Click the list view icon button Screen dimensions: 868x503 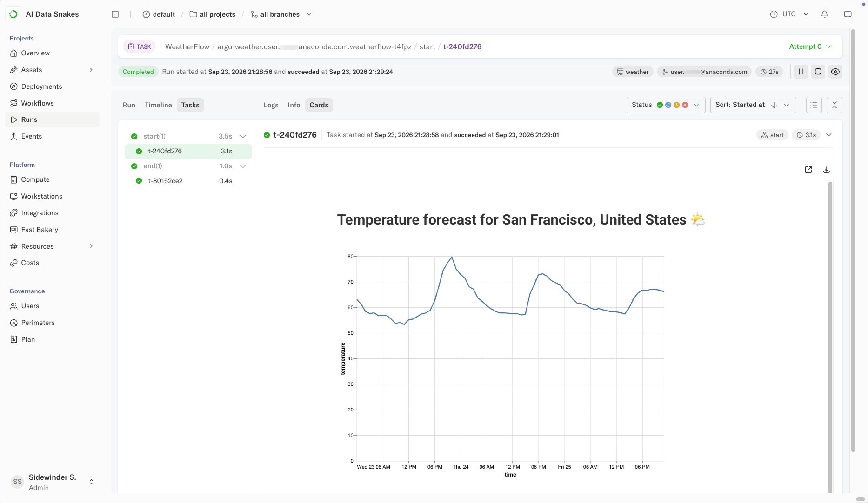pos(814,105)
